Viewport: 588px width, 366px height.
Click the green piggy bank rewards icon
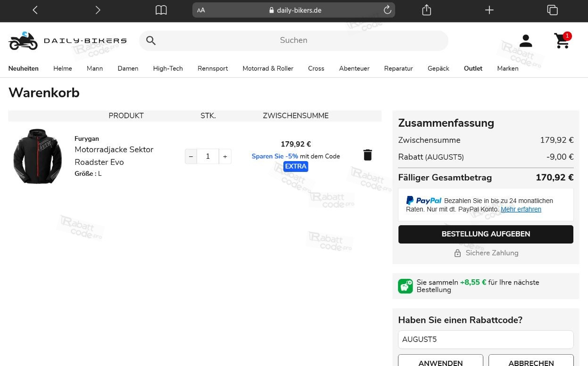(406, 286)
